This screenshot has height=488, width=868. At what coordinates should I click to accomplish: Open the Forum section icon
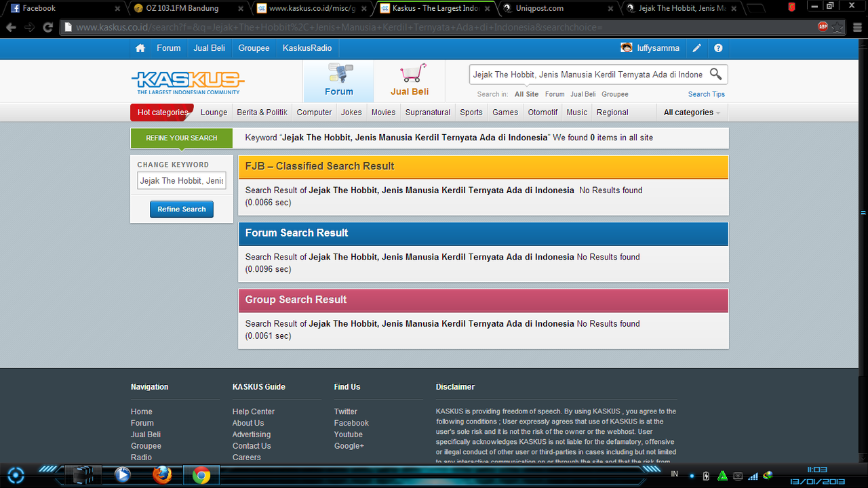tap(339, 73)
